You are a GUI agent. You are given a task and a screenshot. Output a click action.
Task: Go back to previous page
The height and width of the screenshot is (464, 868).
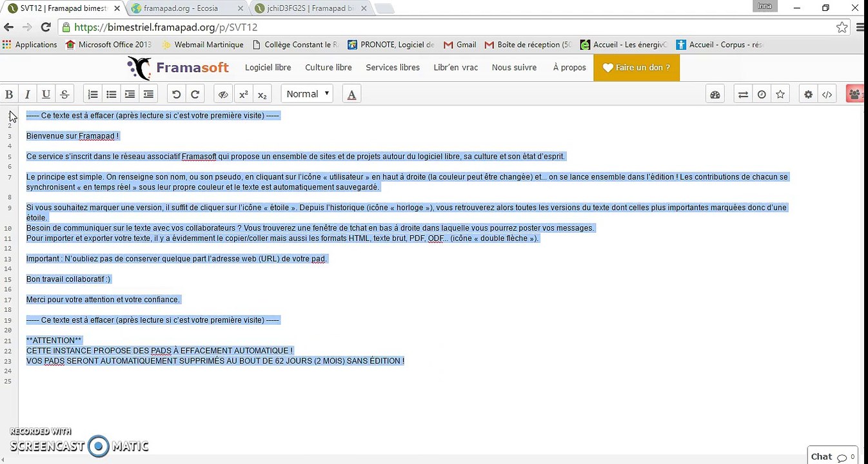(8, 27)
